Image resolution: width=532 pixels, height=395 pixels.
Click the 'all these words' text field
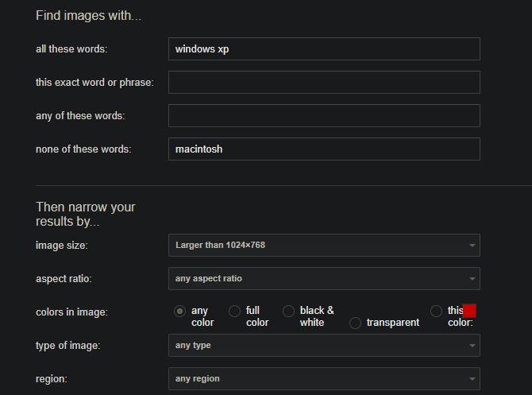pos(323,48)
